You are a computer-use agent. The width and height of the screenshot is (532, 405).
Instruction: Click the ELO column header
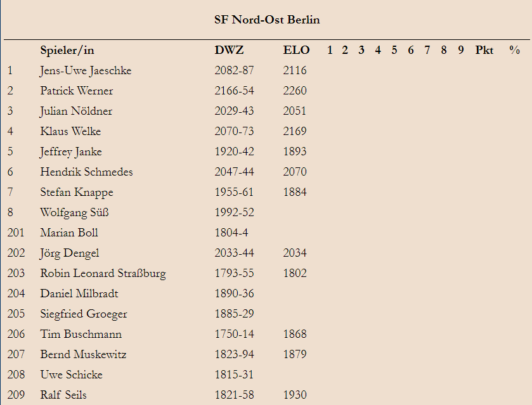click(296, 50)
